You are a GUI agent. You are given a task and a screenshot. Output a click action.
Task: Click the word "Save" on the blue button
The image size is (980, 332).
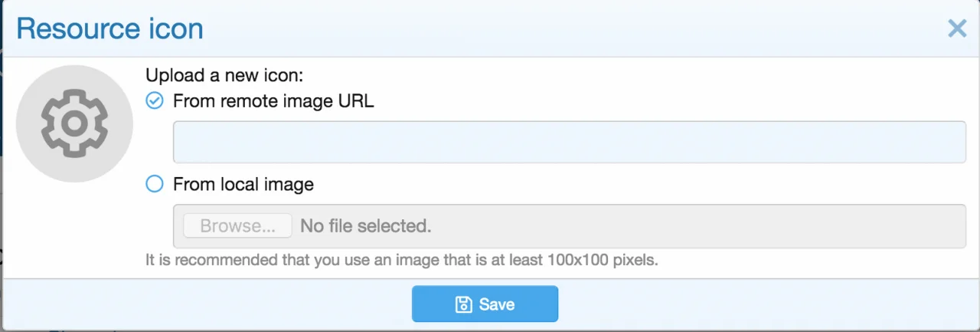tap(497, 304)
